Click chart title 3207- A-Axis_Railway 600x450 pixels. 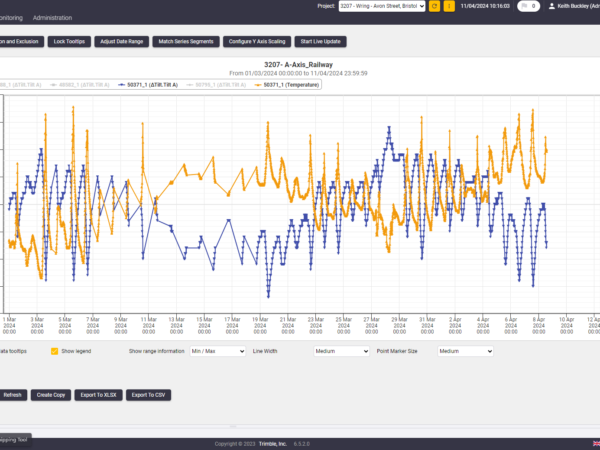coord(298,65)
